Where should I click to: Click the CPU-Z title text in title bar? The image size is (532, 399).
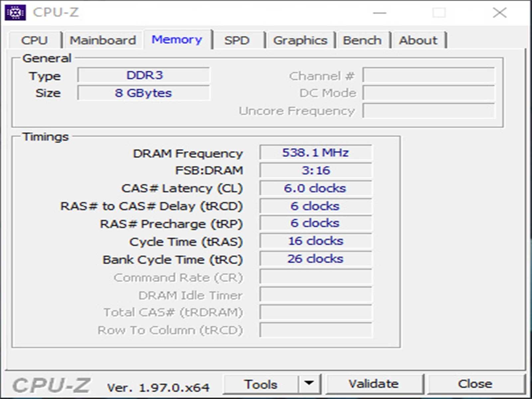click(56, 13)
